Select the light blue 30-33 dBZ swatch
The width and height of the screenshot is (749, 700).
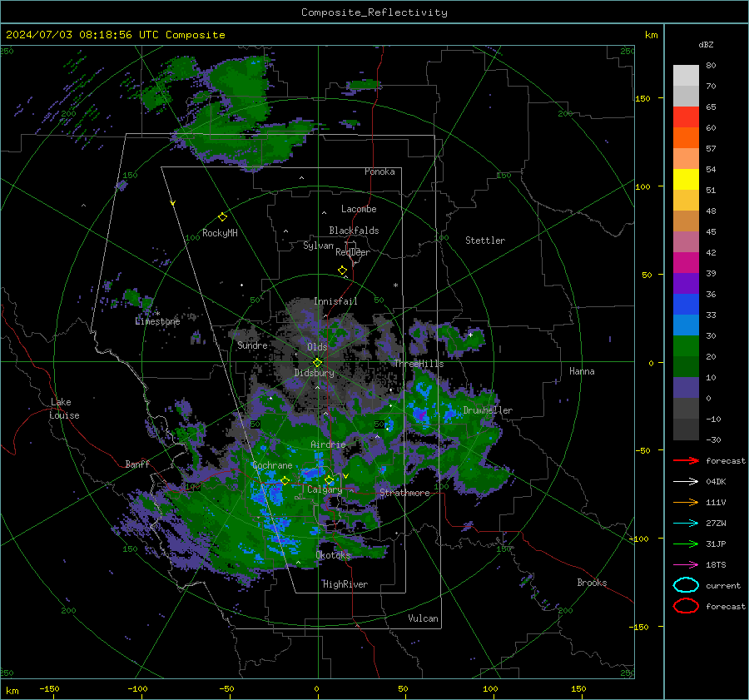pyautogui.click(x=686, y=325)
